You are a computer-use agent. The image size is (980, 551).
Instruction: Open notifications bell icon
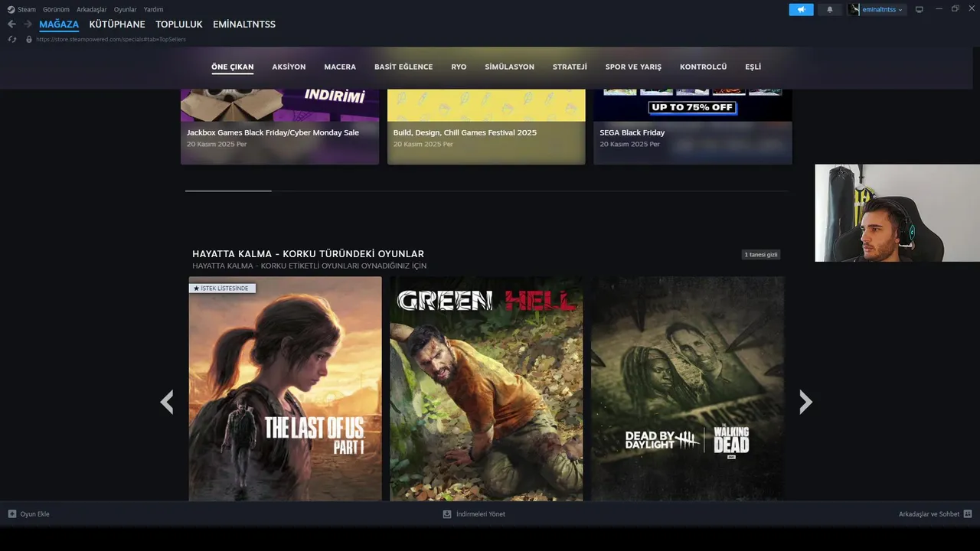point(830,9)
